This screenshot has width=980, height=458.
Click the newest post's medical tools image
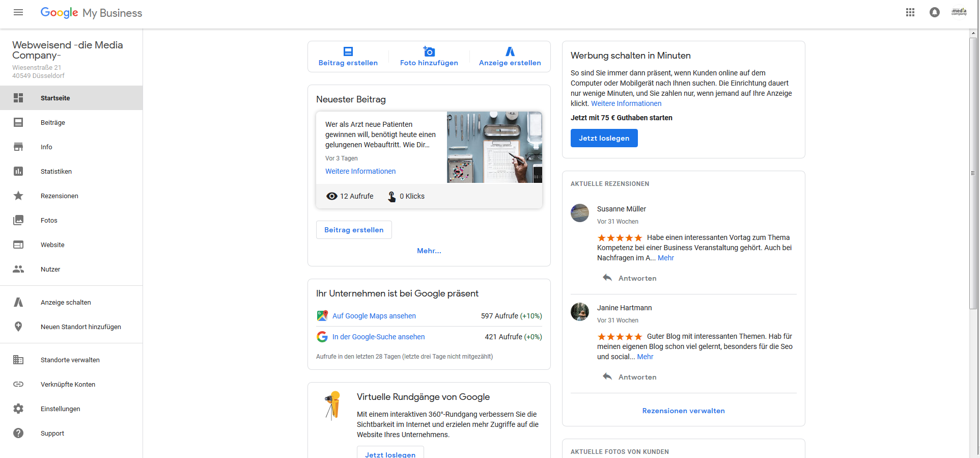click(494, 147)
